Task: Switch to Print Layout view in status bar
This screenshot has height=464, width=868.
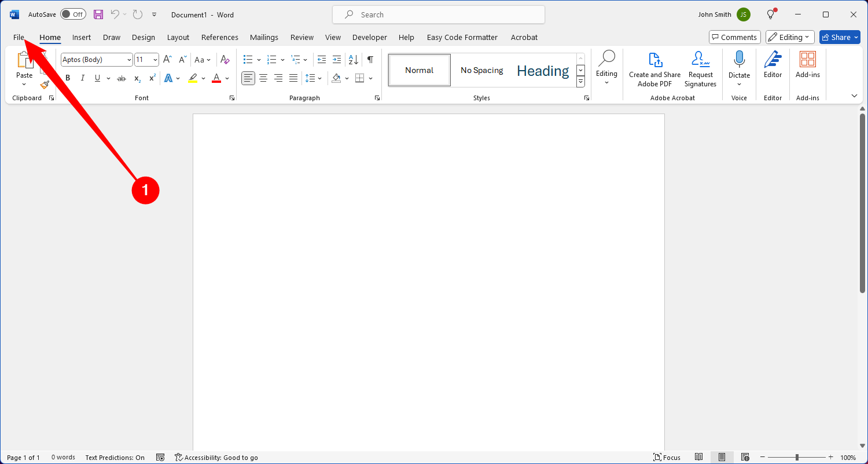Action: pos(721,457)
